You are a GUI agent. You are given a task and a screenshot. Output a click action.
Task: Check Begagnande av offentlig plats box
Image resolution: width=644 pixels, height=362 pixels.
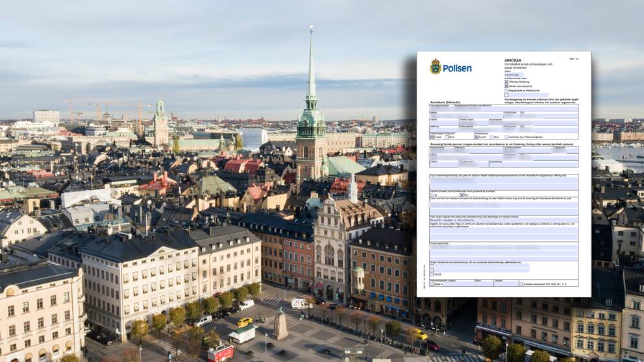pyautogui.click(x=506, y=91)
